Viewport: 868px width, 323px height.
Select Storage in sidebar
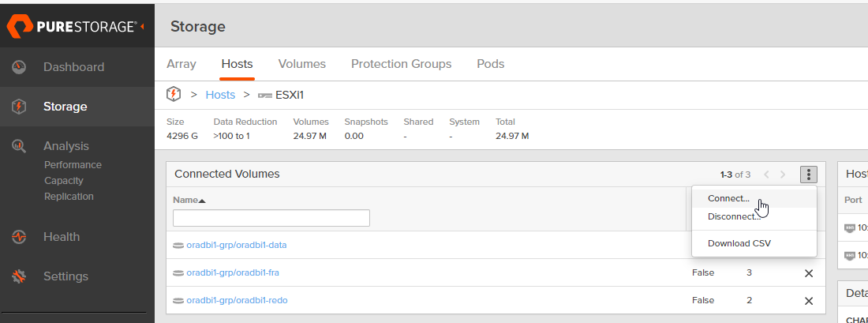pyautogui.click(x=65, y=107)
